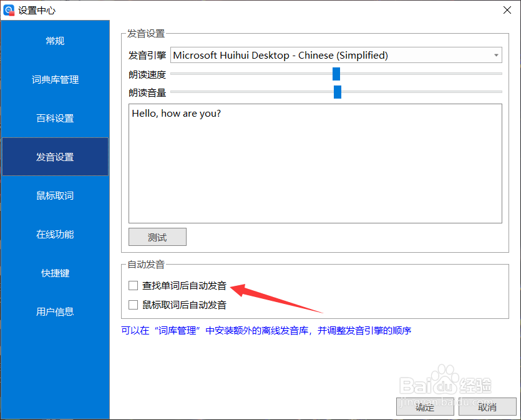
Task: Open the 用户信息 page
Action: (x=55, y=311)
